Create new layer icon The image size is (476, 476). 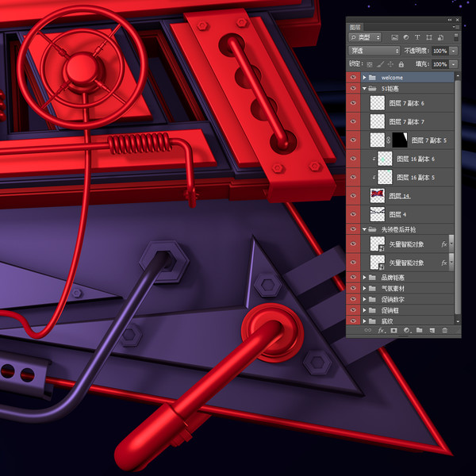[x=432, y=330]
